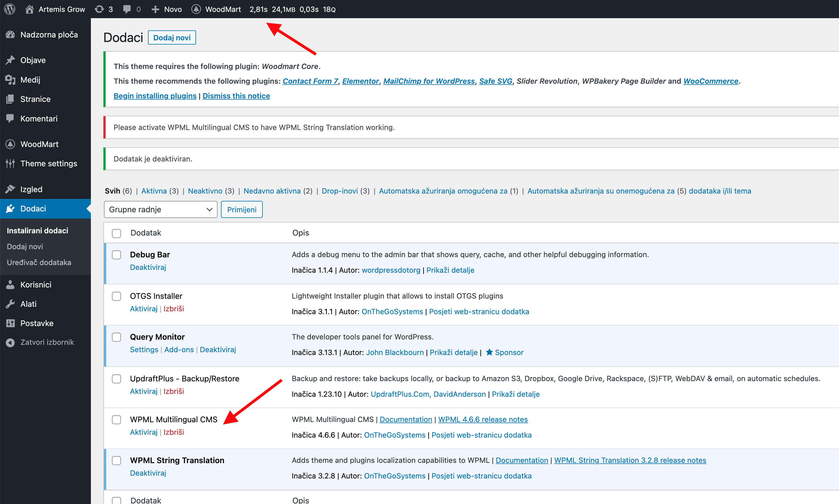Click the WoodMart sidebar icon
This screenshot has width=839, height=504.
(11, 144)
